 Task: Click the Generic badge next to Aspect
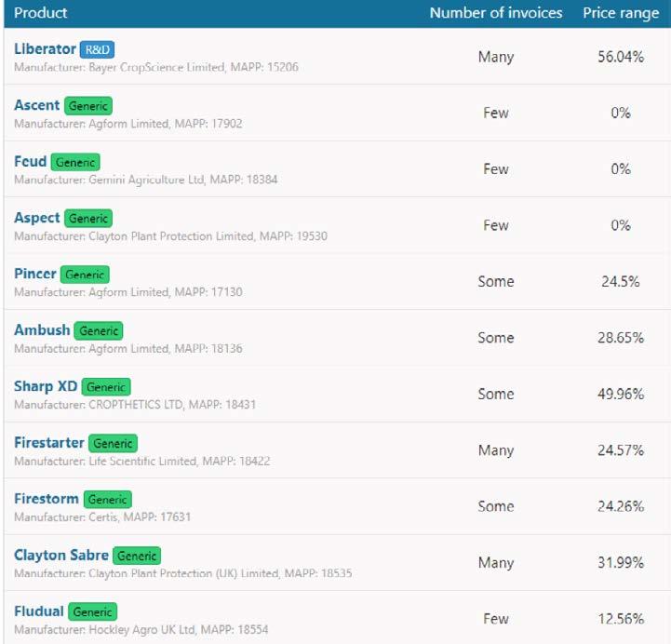[x=88, y=218]
